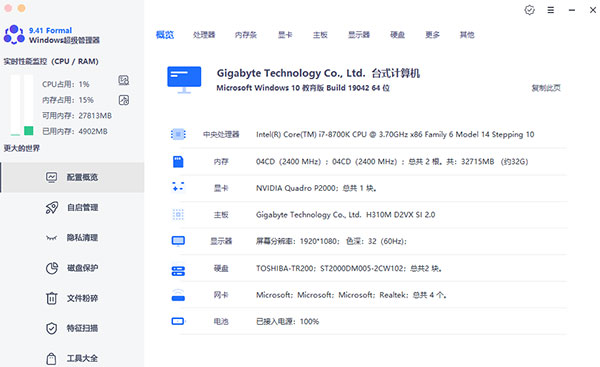Click the 9.41 Formal version label

click(51, 30)
